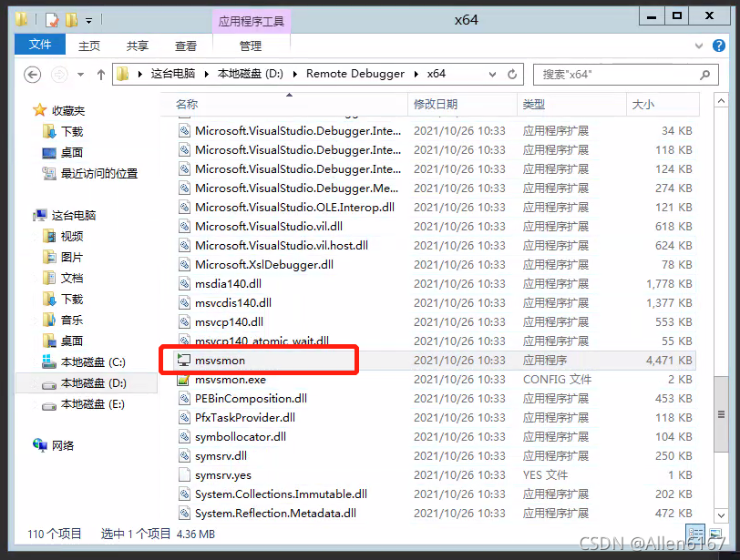The width and height of the screenshot is (740, 560).
Task: Select the 应用程序工具 contextual tab
Action: point(252,21)
